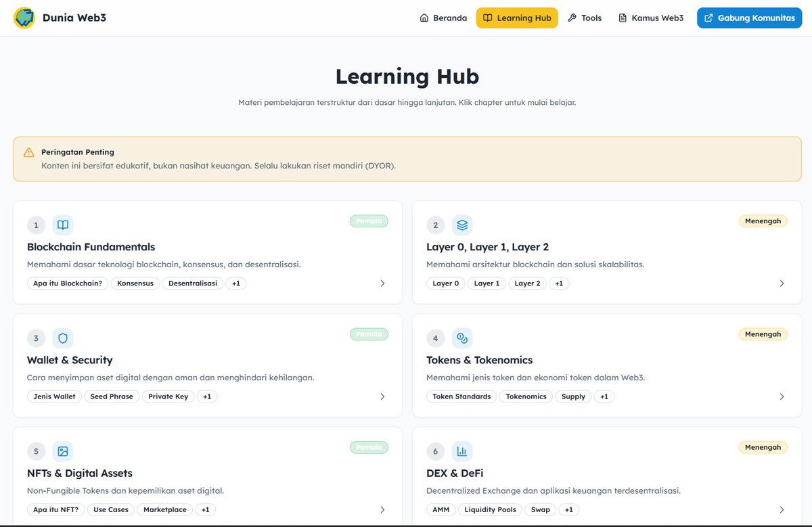Click the Liquidity Pools topic tag

point(491,509)
